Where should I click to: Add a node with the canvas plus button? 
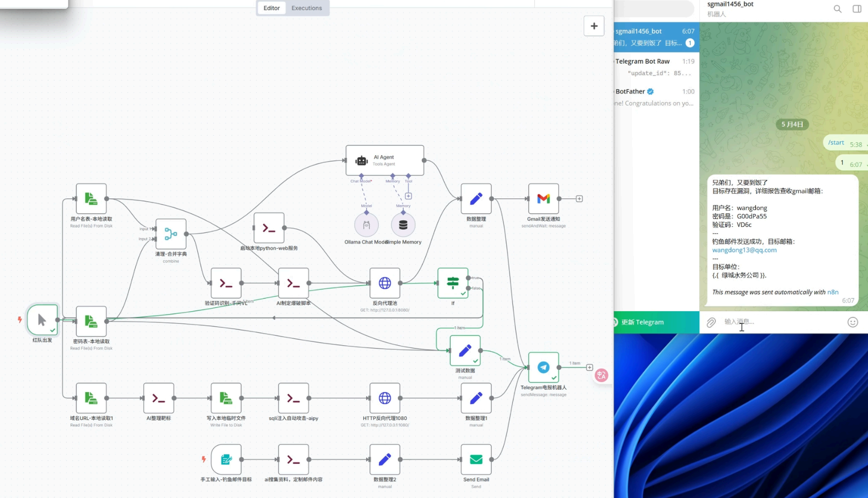(594, 26)
